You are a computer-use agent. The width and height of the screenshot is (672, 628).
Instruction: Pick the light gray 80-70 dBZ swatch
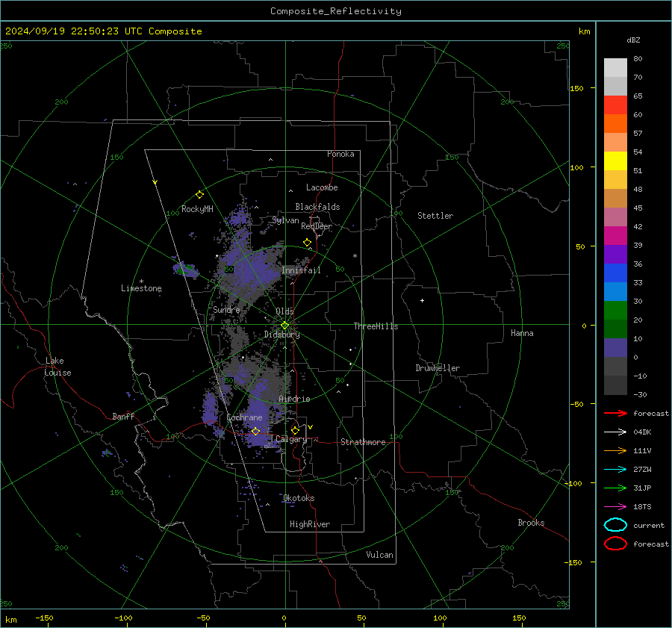click(615, 68)
